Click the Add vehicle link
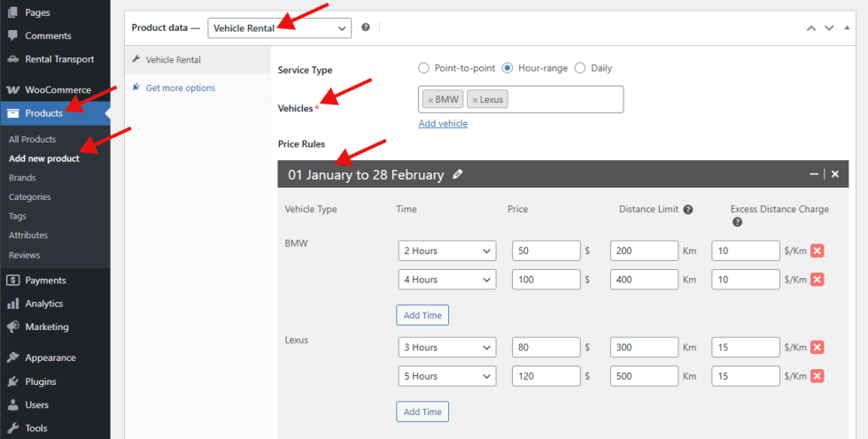Viewport: 868px width, 439px height. [x=443, y=124]
